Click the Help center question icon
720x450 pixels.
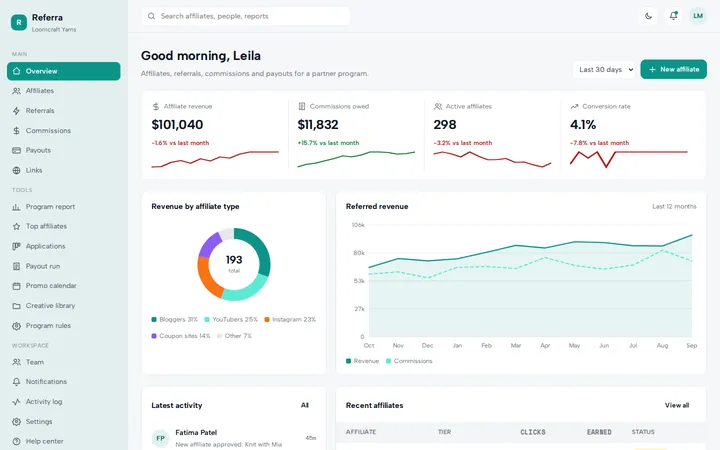(17, 441)
